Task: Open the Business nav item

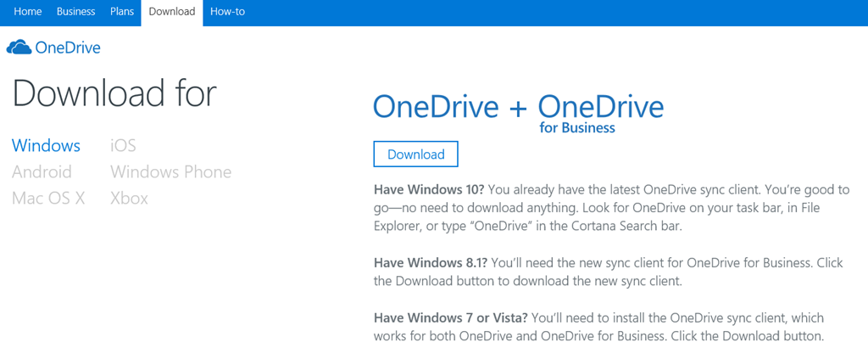Action: pyautogui.click(x=75, y=12)
